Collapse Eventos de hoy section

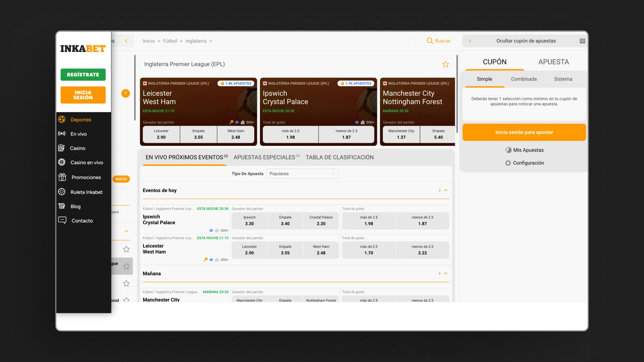[x=446, y=190]
